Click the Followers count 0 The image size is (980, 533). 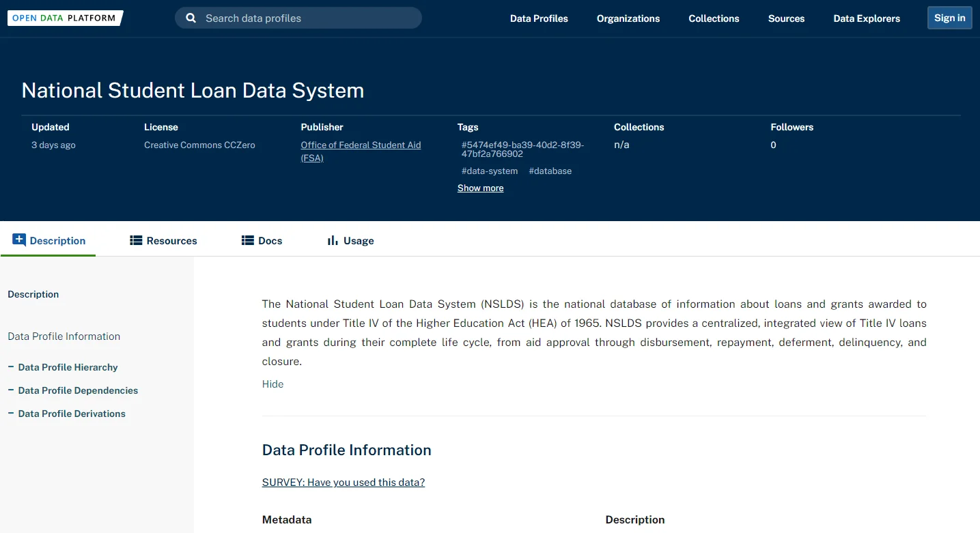(773, 145)
